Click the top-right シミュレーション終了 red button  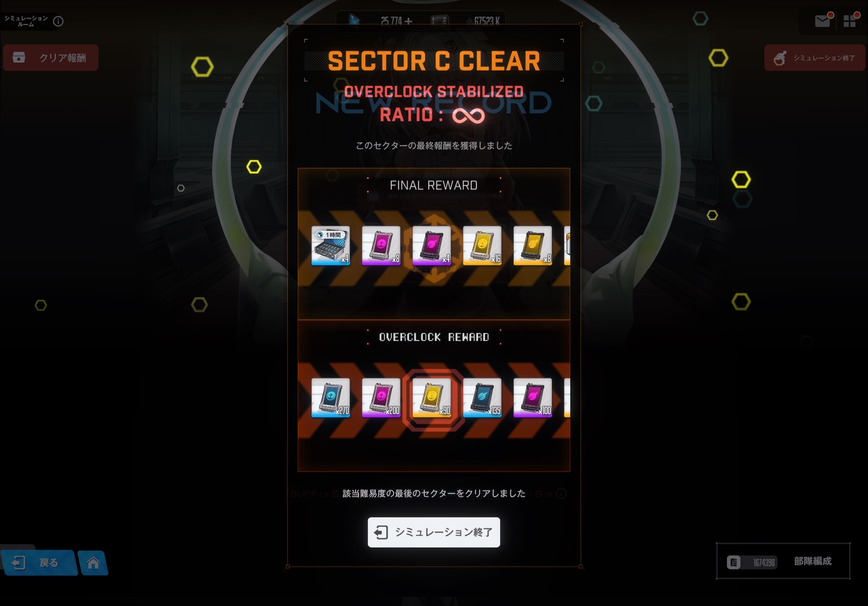pos(814,57)
